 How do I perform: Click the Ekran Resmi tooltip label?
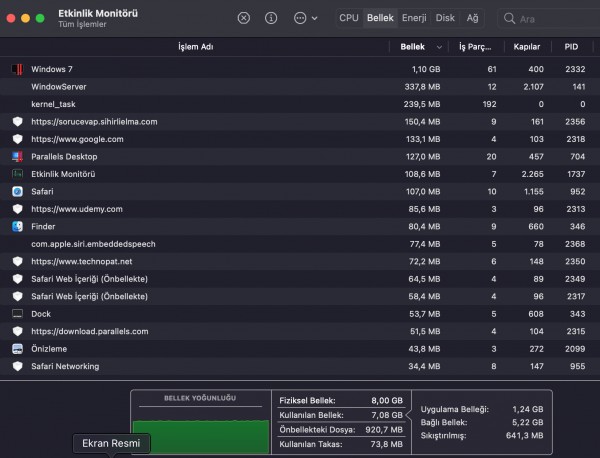pyautogui.click(x=111, y=443)
